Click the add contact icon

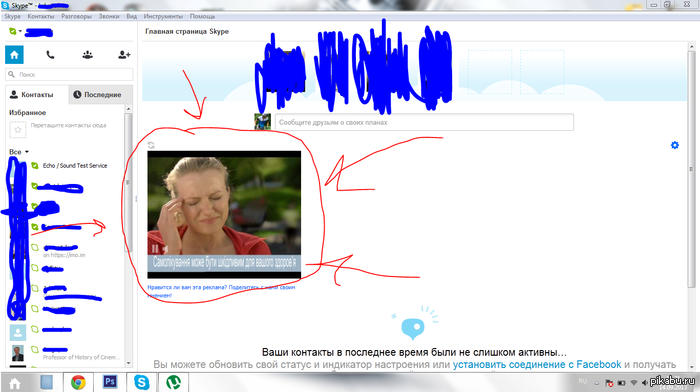(124, 55)
